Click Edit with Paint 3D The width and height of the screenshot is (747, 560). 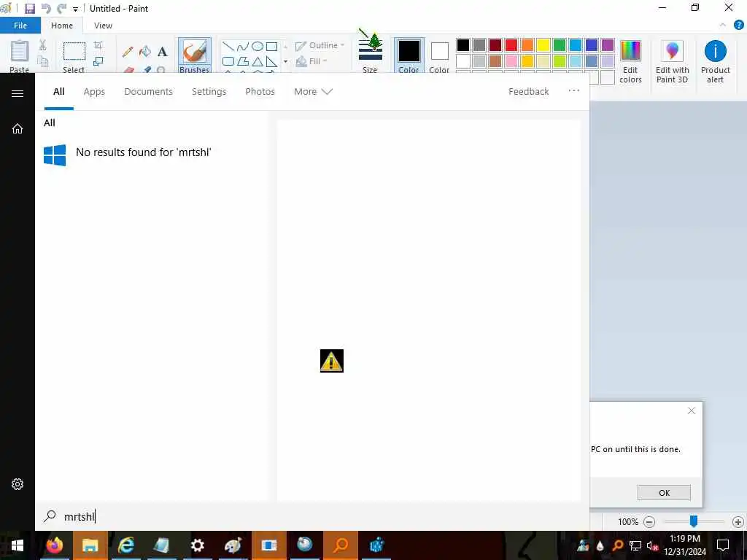coord(672,61)
